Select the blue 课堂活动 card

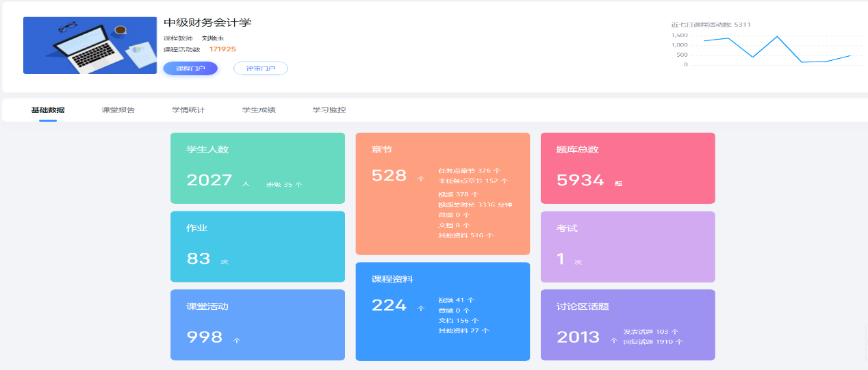pyautogui.click(x=257, y=325)
